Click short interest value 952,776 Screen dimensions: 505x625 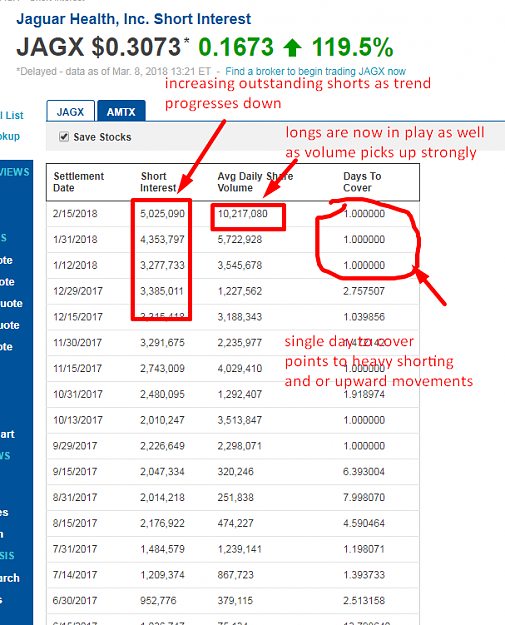(x=158, y=601)
